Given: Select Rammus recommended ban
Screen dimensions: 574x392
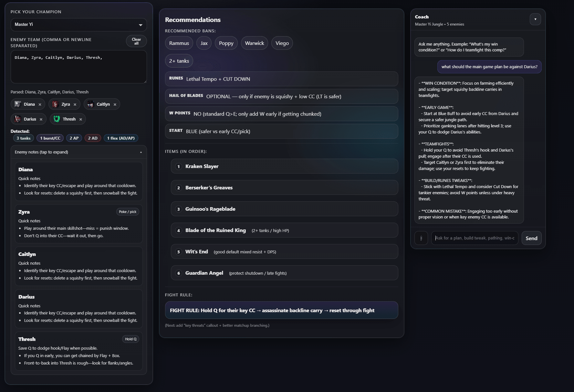Looking at the screenshot, I should click(179, 43).
